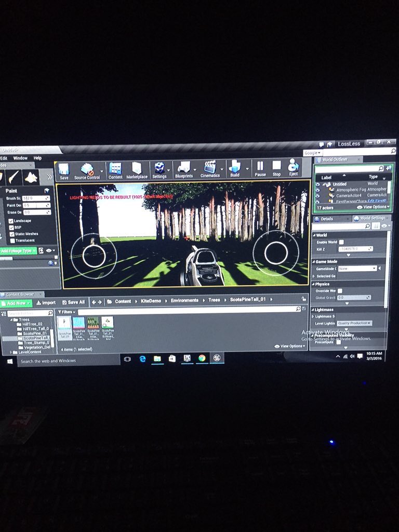Open the Marketplace from the toolbar
Viewport: 399px width, 532px height.
137,170
